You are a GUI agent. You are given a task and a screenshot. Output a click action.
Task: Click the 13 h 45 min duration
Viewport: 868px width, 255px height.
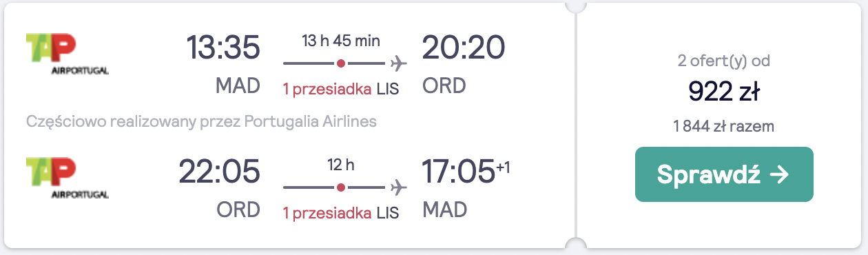341,40
